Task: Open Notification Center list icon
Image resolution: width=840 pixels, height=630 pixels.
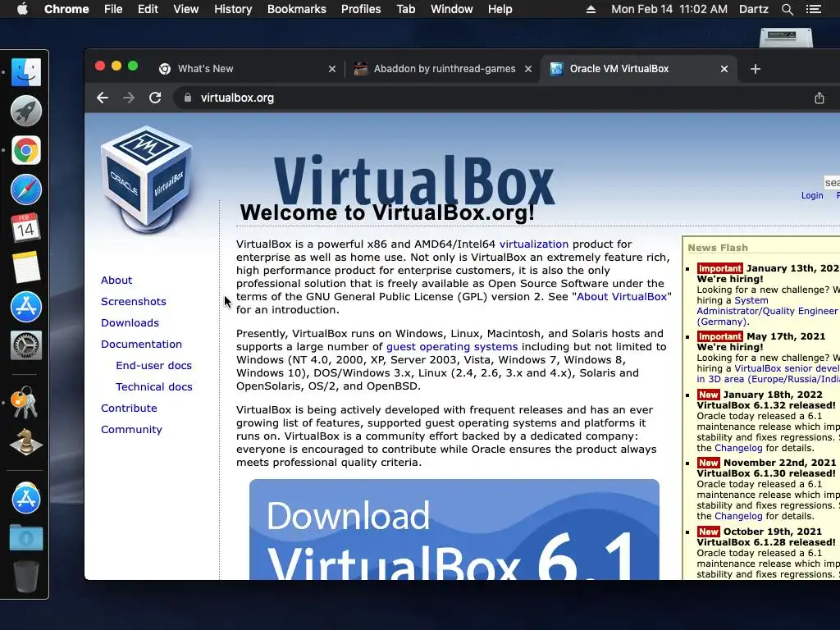Action: pos(813,9)
